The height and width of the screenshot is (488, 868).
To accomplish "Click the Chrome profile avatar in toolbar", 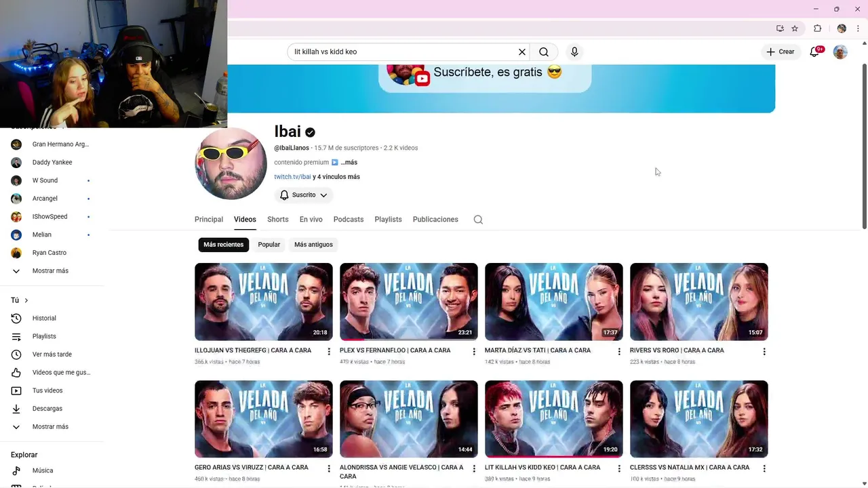I will [842, 28].
